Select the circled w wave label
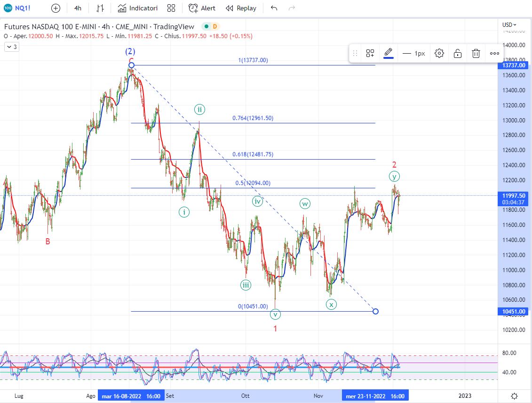Image resolution: width=532 pixels, height=403 pixels. (x=305, y=204)
